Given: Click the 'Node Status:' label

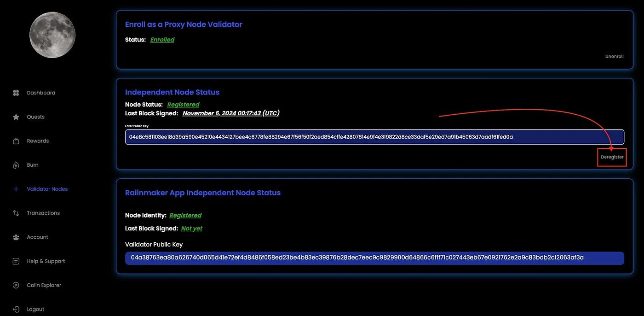Looking at the screenshot, I should pos(144,105).
